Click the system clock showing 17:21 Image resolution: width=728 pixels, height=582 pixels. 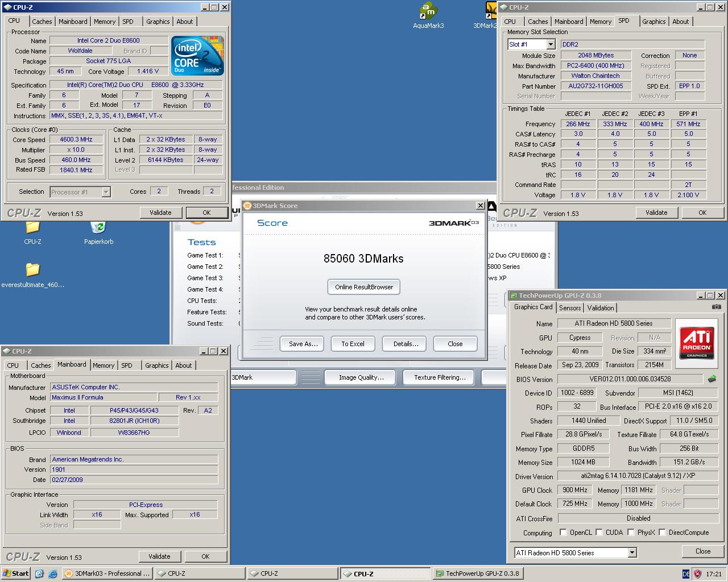tap(713, 574)
